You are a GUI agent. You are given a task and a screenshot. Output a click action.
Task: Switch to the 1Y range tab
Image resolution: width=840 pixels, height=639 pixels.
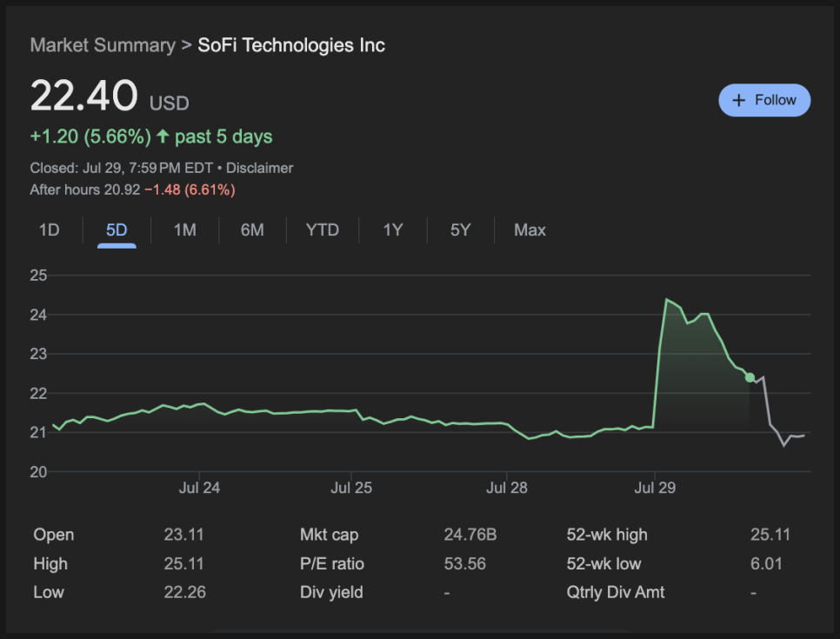[393, 230]
